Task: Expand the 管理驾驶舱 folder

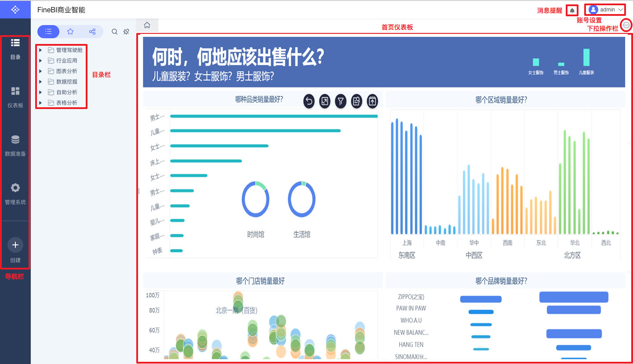Action: (x=40, y=50)
